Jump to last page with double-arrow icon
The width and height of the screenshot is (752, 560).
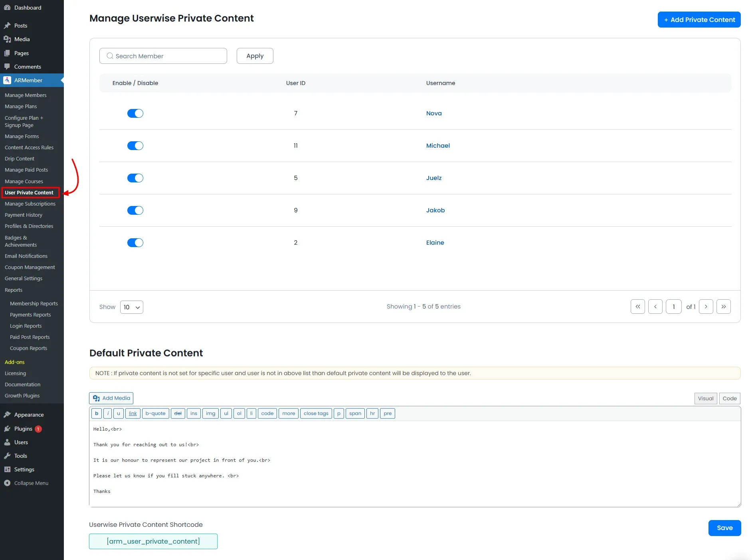(x=724, y=307)
